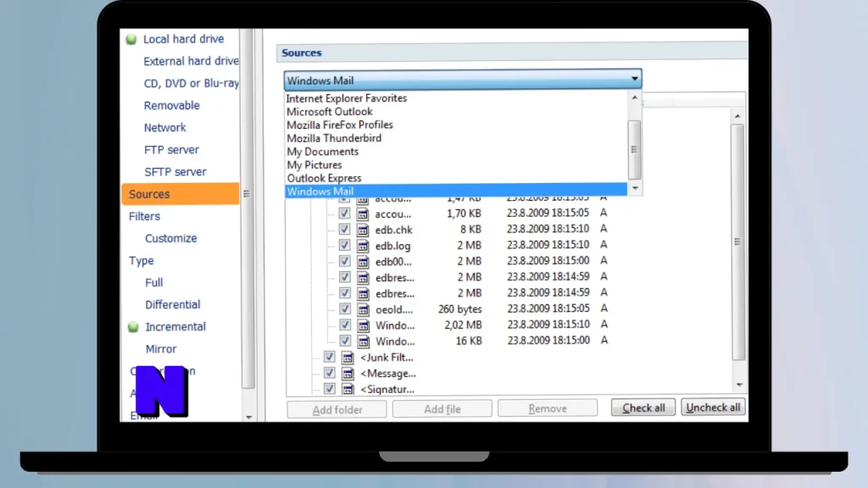Select the highlighted Windows Mail list entry

point(457,191)
